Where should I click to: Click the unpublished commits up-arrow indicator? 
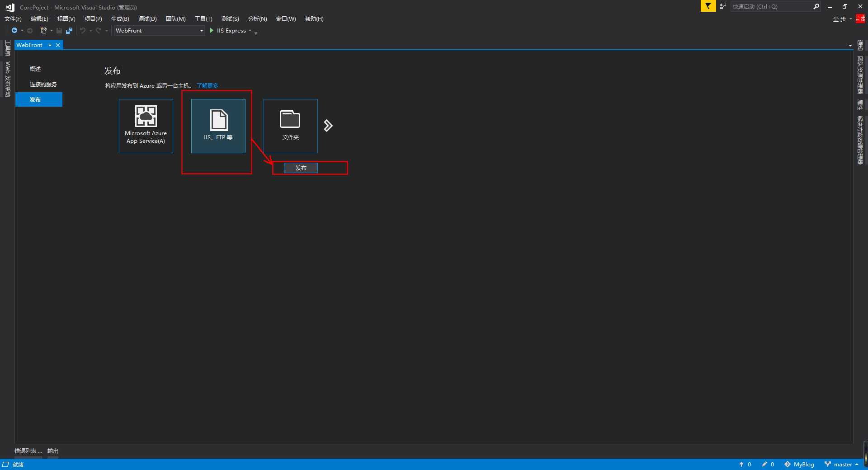coord(745,465)
